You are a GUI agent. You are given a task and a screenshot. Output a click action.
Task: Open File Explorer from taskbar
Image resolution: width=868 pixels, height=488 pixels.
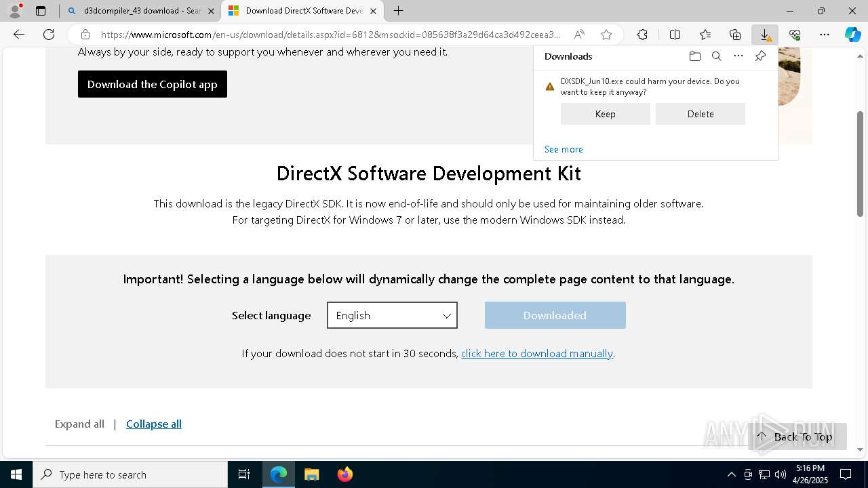(311, 474)
